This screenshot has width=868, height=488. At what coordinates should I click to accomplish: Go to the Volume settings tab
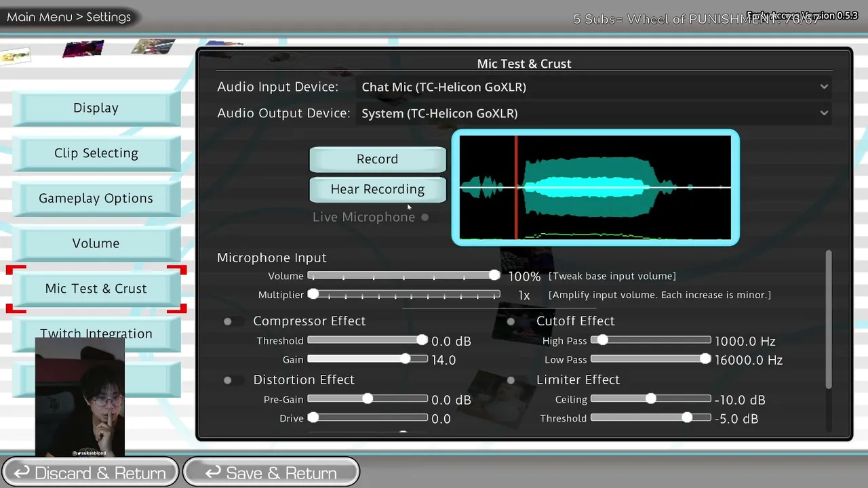point(96,243)
